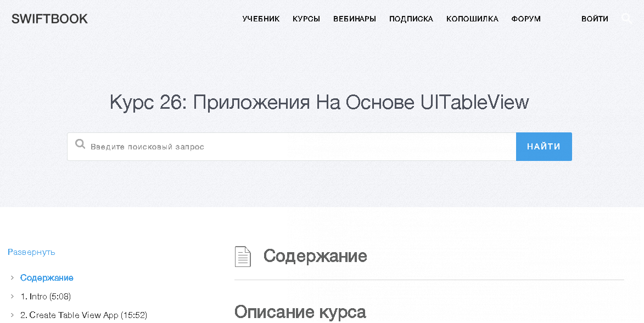Open the Учебник menu item

click(x=261, y=19)
